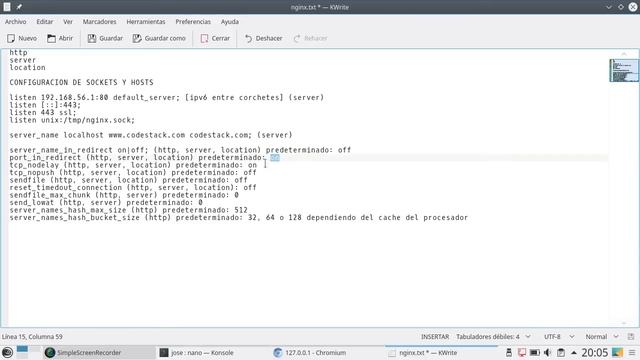This screenshot has height=360, width=640.
Task: Open the Ayuda menu
Action: coord(230,22)
